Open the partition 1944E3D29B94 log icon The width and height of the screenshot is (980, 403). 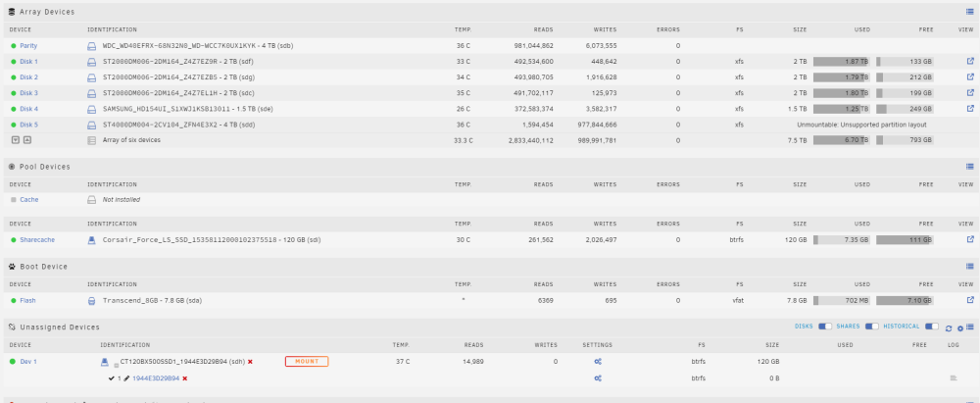954,378
